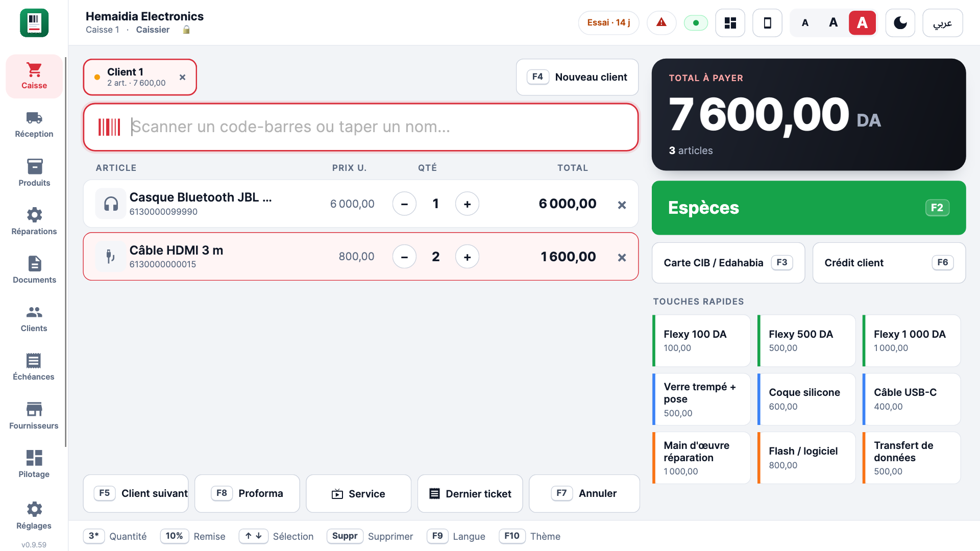
Task: Select smallest font size A
Action: click(805, 23)
